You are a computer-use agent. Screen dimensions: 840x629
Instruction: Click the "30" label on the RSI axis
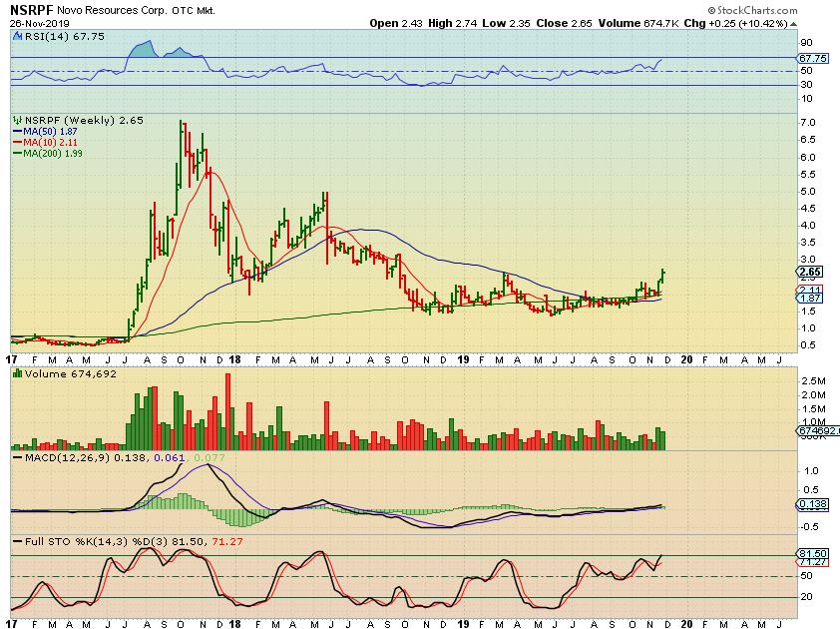806,85
